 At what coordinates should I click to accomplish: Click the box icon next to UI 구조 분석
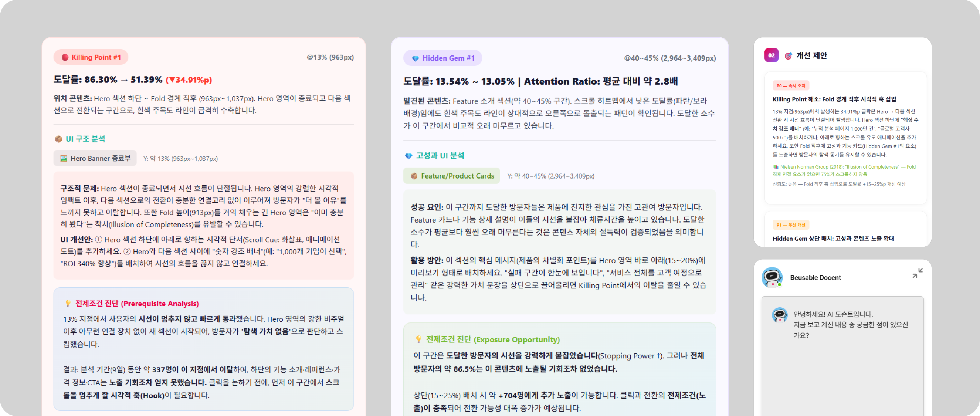[58, 139]
